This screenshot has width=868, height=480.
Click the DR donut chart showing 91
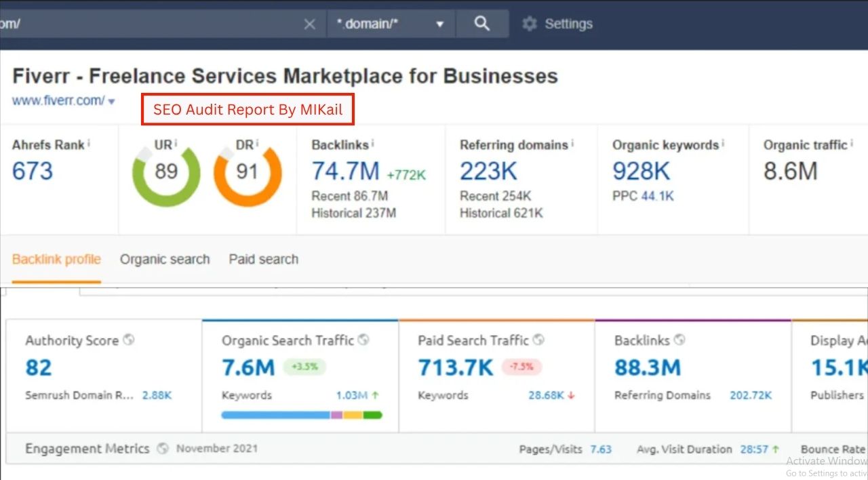coord(247,172)
